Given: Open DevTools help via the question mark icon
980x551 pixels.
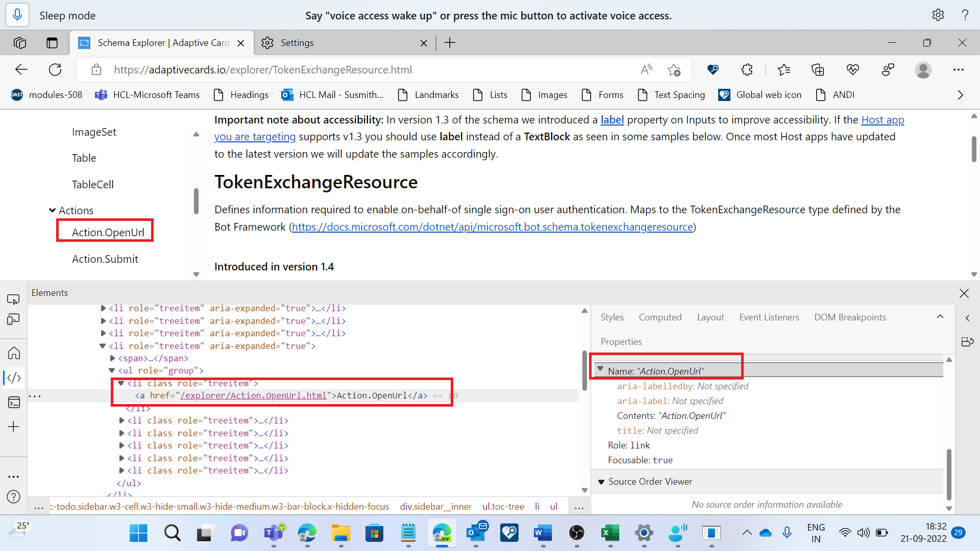Looking at the screenshot, I should 13,496.
